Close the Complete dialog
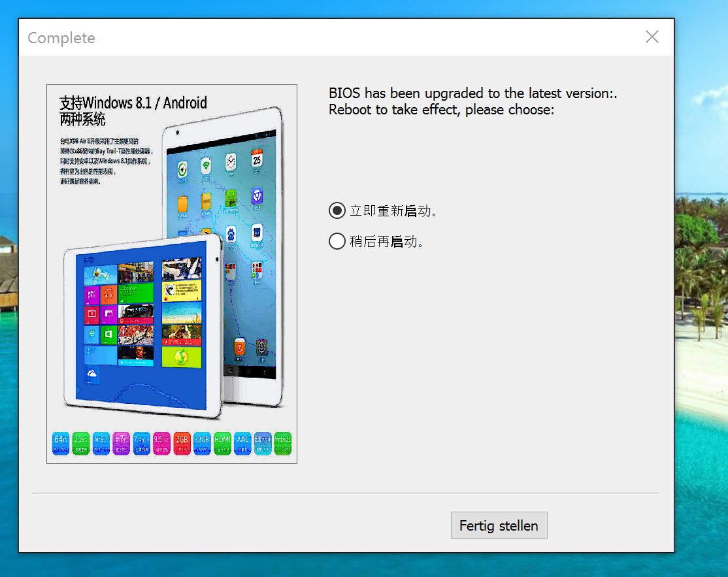This screenshot has height=577, width=728. click(x=652, y=37)
